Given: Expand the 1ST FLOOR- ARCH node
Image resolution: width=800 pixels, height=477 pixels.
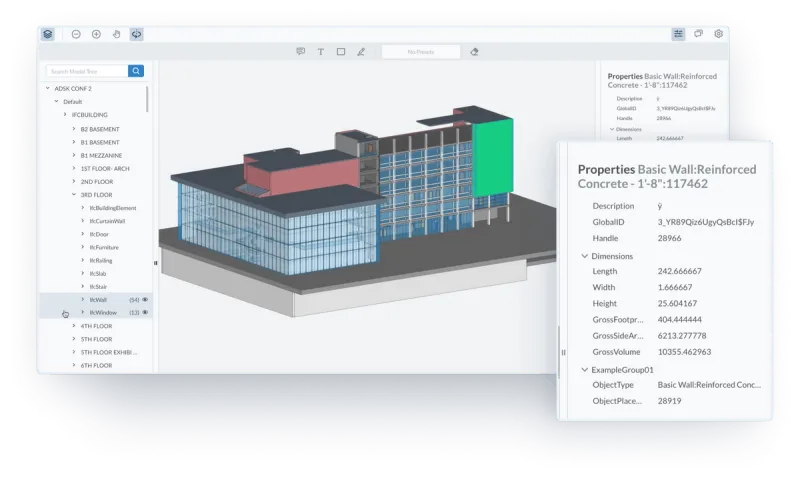Looking at the screenshot, I should (x=73, y=168).
